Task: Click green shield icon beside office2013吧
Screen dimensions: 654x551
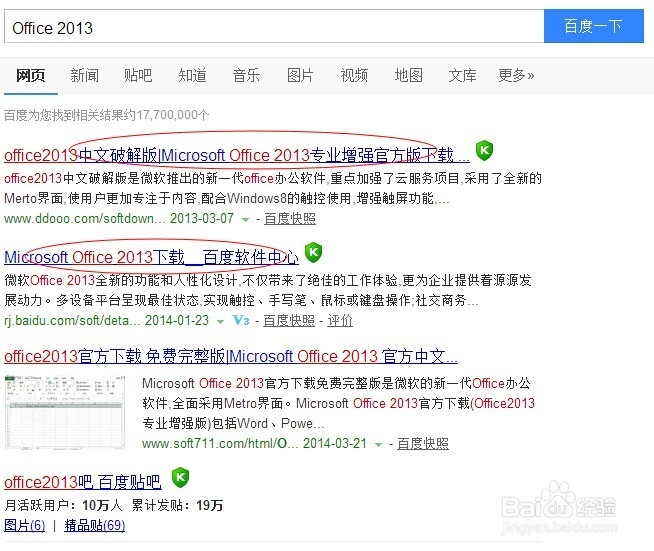Action: [180, 477]
